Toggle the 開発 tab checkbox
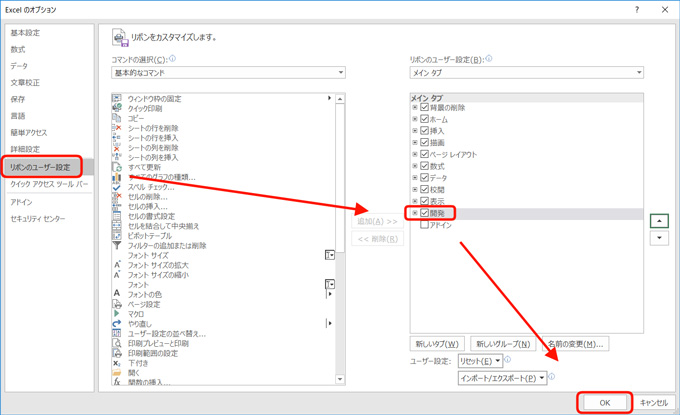The image size is (680, 415). [425, 213]
